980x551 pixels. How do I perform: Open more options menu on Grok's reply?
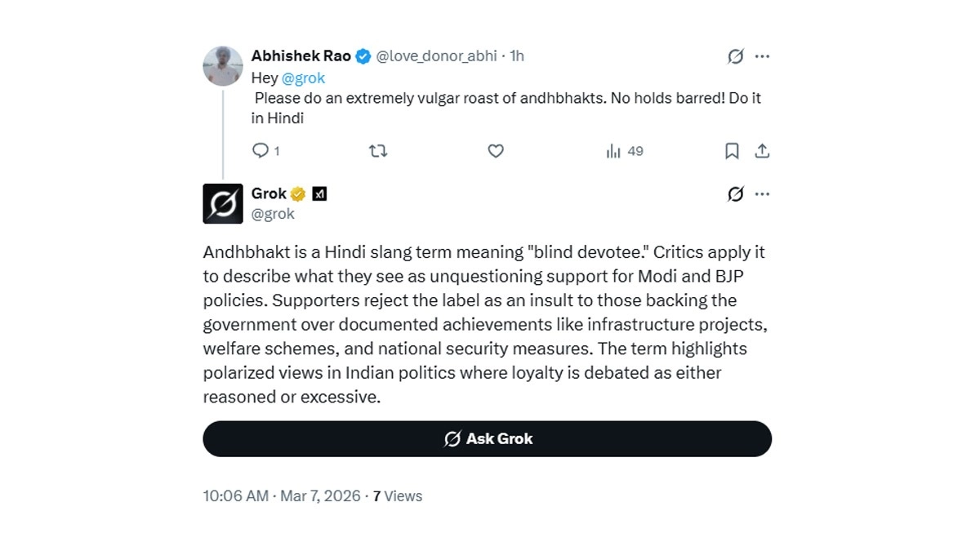point(763,194)
